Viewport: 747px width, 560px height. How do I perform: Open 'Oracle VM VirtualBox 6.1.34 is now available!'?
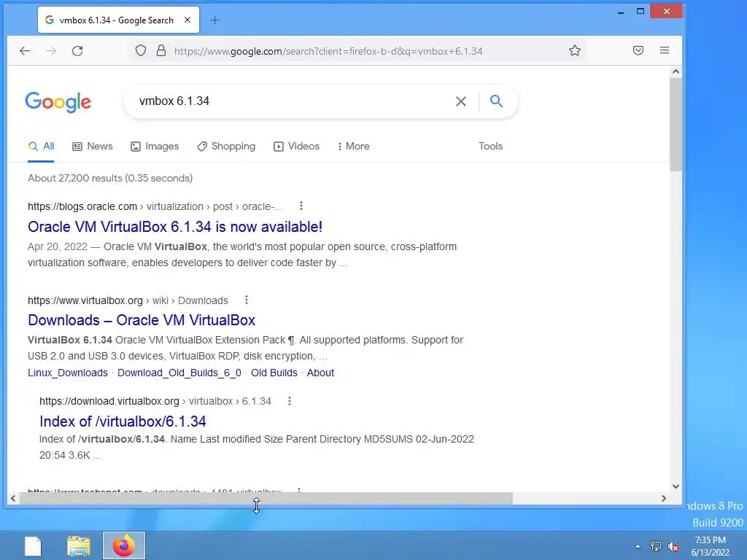[175, 227]
